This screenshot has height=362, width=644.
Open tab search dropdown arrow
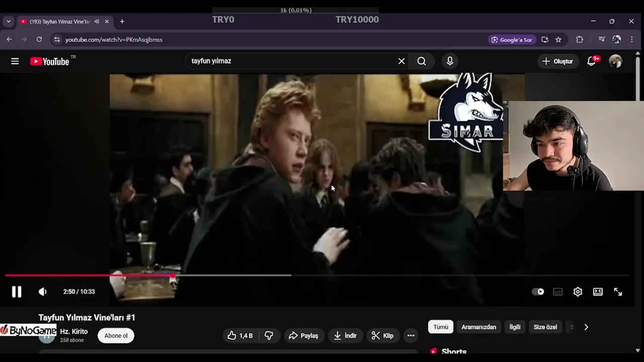pos(9,22)
